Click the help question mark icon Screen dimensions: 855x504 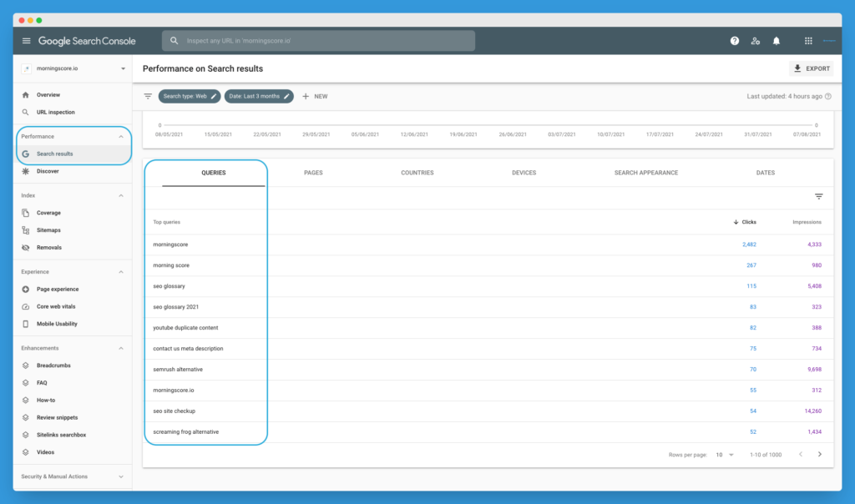tap(735, 41)
